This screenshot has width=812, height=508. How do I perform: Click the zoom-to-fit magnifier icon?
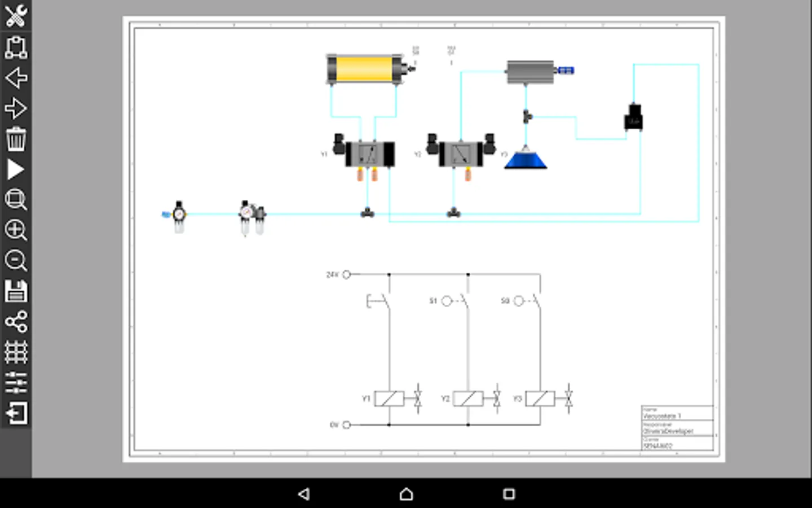pos(16,200)
